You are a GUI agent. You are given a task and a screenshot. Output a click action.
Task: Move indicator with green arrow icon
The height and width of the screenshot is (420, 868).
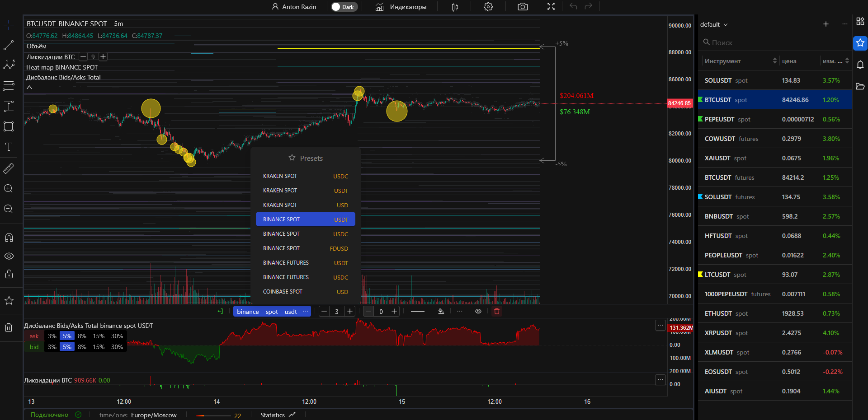click(x=220, y=311)
